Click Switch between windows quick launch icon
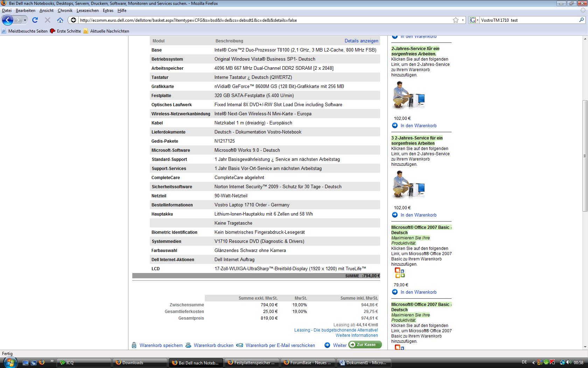Screen dimensions: 588x368 point(34,363)
